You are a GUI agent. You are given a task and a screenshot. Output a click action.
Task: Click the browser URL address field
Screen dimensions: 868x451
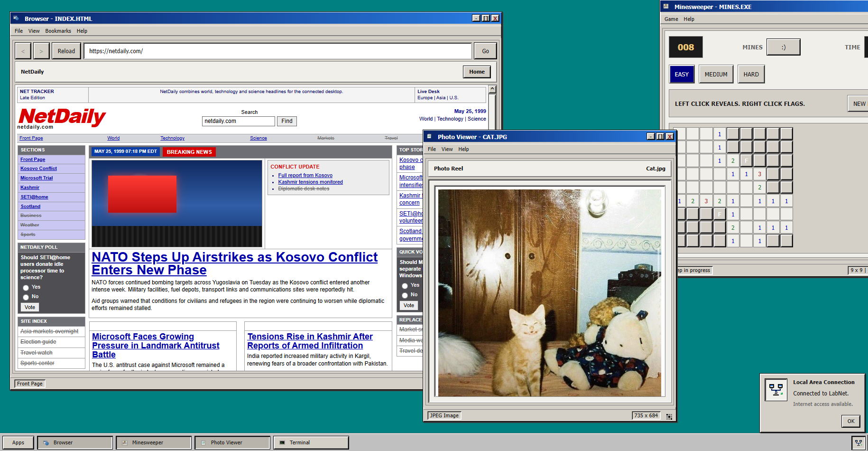(x=277, y=51)
